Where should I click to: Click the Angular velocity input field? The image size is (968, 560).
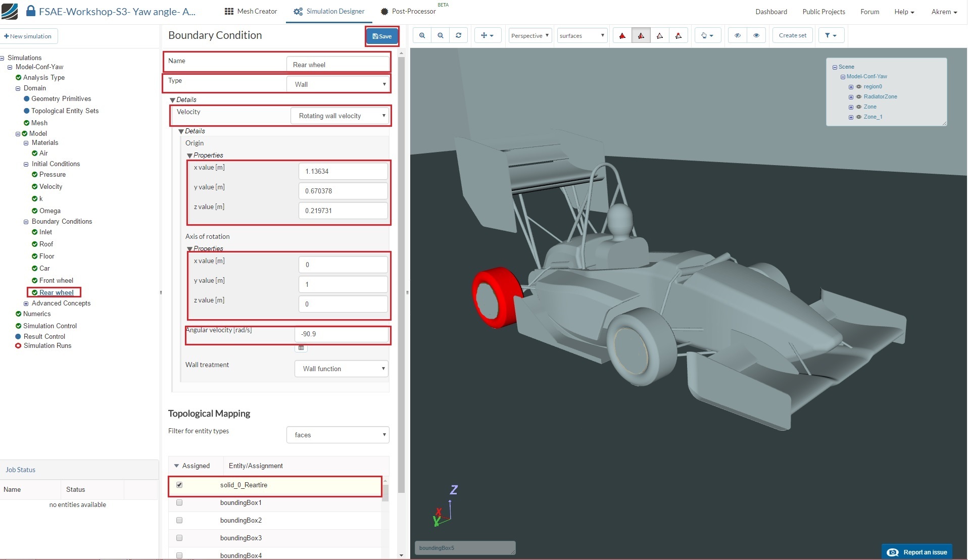coord(342,334)
